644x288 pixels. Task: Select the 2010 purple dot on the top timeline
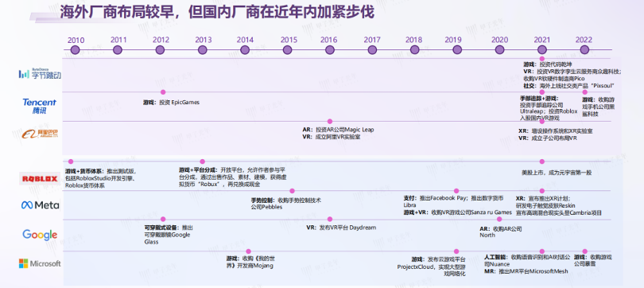click(75, 49)
